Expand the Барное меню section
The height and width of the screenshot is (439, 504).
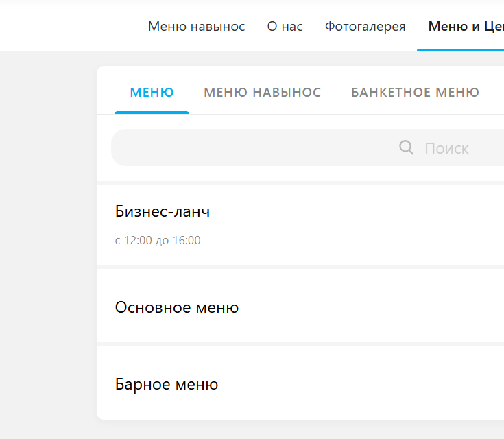tap(300, 383)
